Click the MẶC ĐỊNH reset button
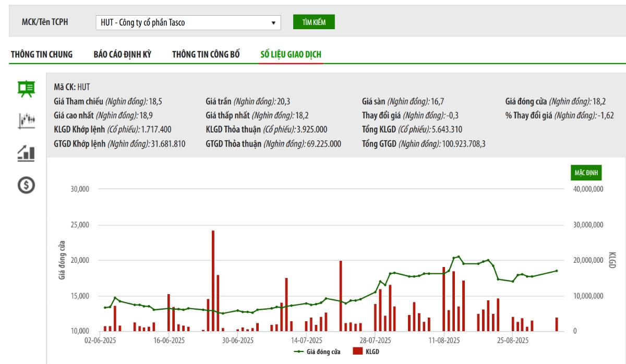 [586, 172]
